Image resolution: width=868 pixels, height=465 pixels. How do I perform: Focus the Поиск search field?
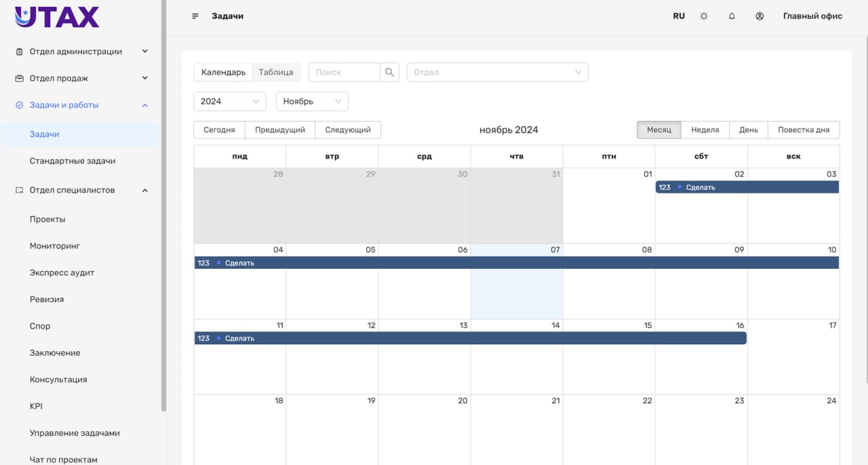344,72
